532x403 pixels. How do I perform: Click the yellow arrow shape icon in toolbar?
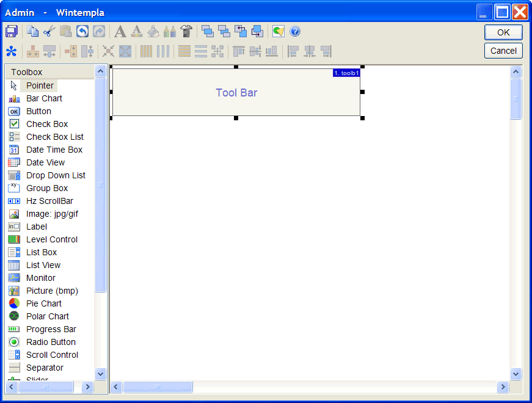point(278,32)
